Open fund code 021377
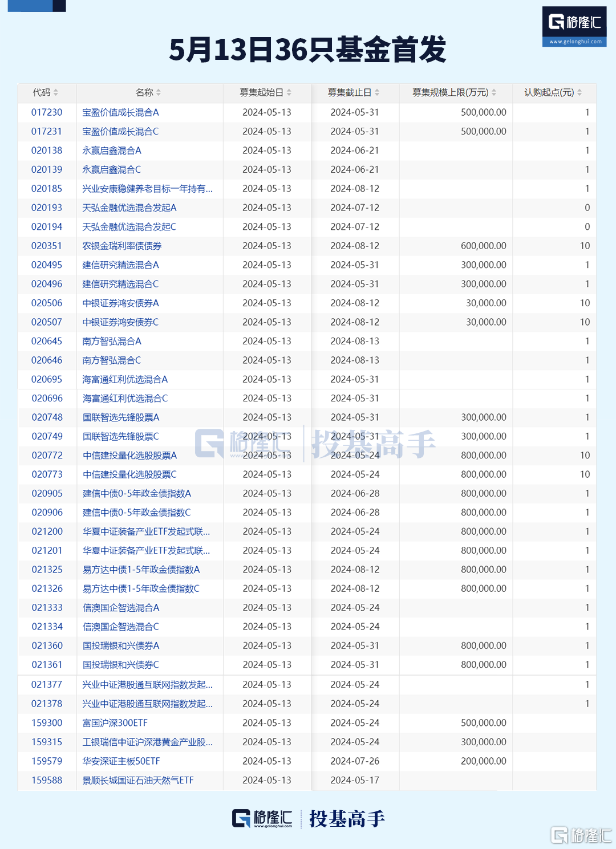This screenshot has width=616, height=849. click(47, 685)
